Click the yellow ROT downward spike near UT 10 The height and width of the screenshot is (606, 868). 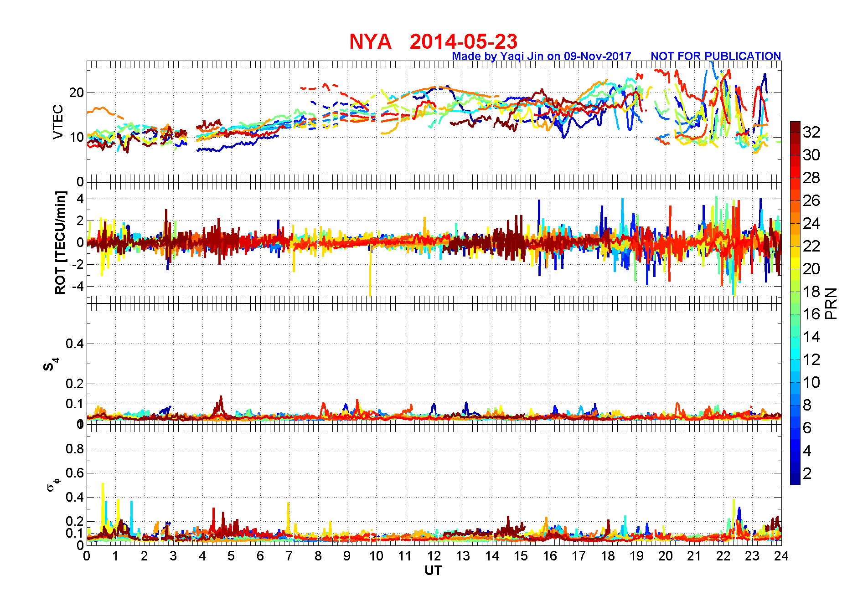click(370, 272)
